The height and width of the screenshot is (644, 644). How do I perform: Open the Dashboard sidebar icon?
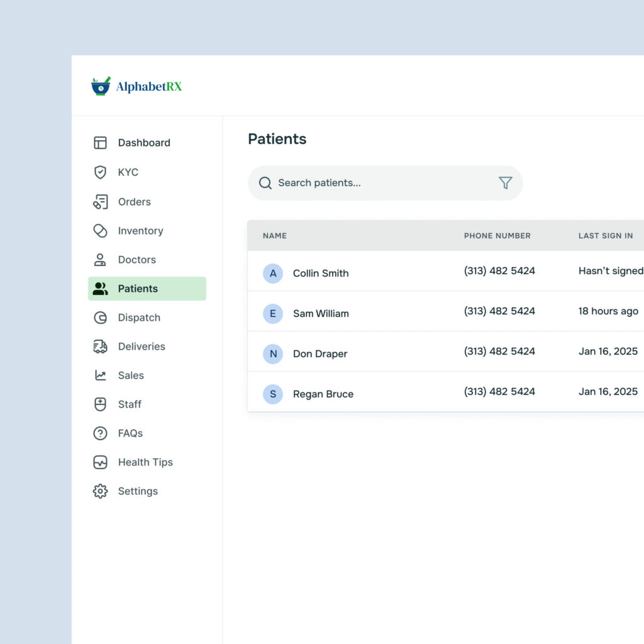click(x=100, y=143)
